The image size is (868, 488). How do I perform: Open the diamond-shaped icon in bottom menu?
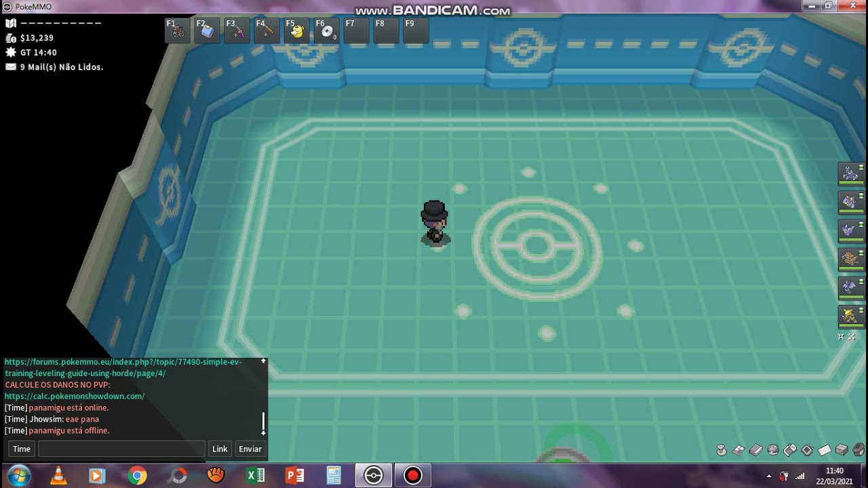coord(807,450)
